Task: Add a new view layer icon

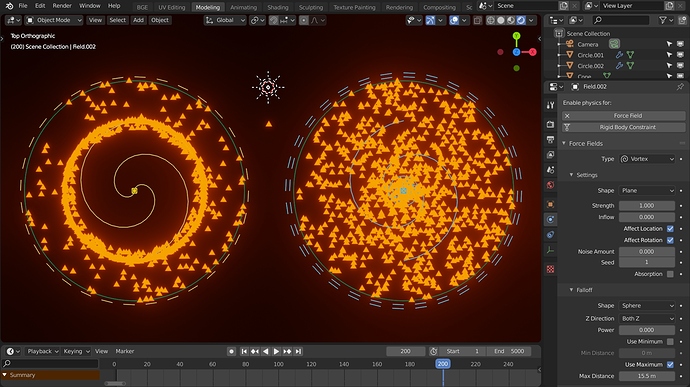Action: click(669, 6)
